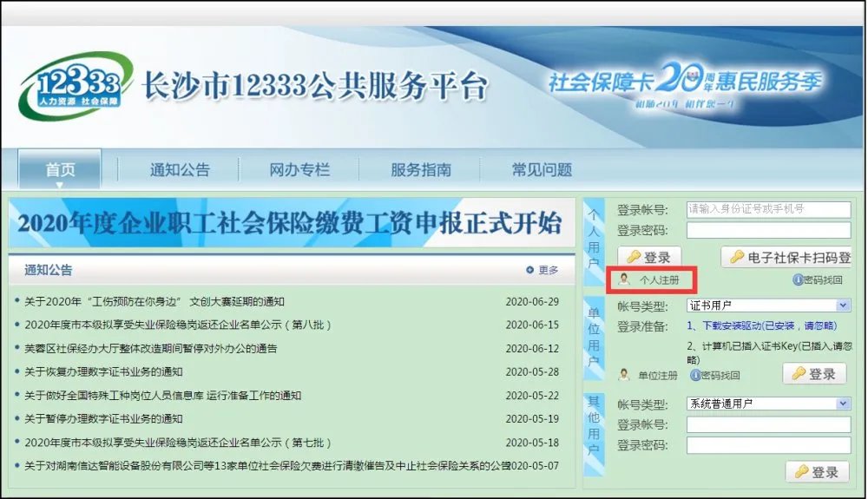This screenshot has height=499, width=868.
Task: Open the 首页 navigation tab
Action: coord(60,169)
